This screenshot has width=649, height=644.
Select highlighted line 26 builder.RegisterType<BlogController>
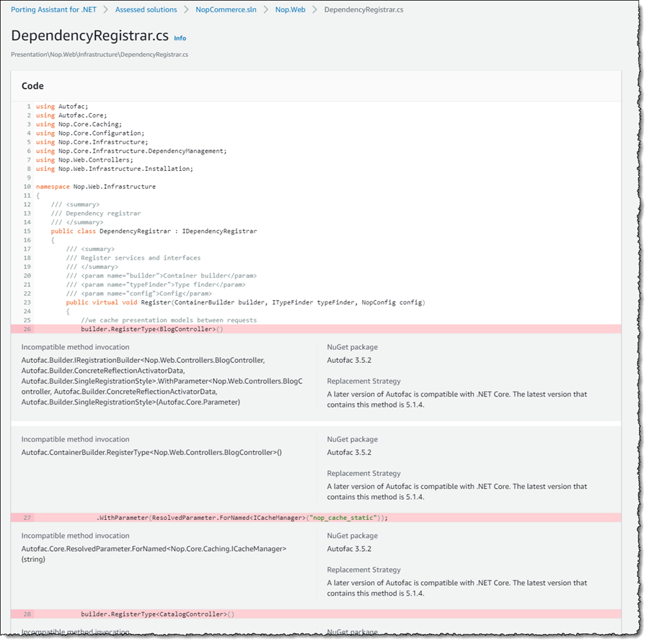[316, 329]
